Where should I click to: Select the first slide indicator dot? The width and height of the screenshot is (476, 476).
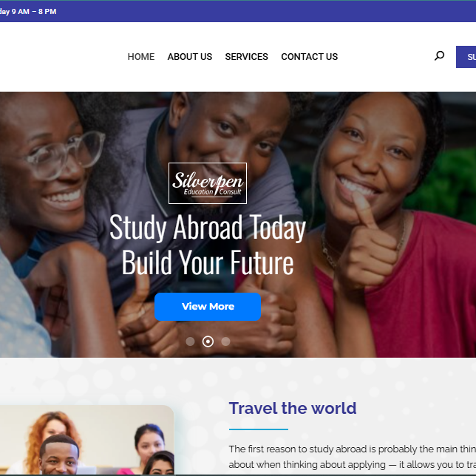coord(190,341)
